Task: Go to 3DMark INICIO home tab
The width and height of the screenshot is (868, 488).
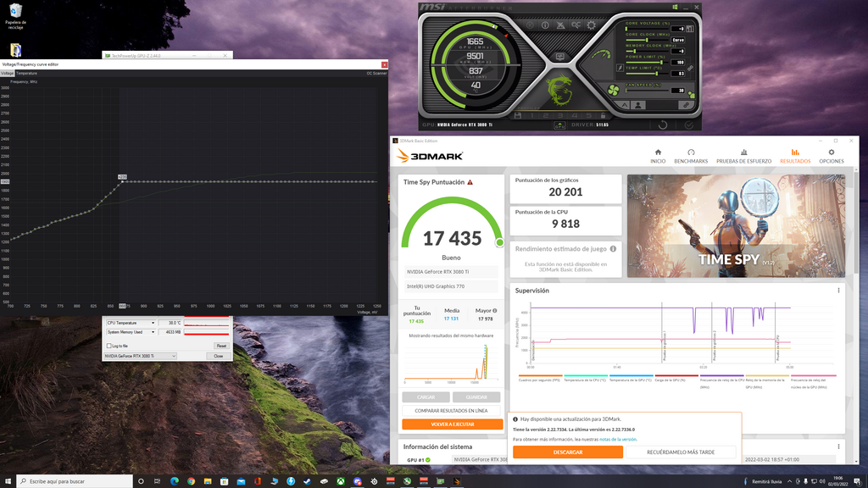Action: [x=658, y=157]
